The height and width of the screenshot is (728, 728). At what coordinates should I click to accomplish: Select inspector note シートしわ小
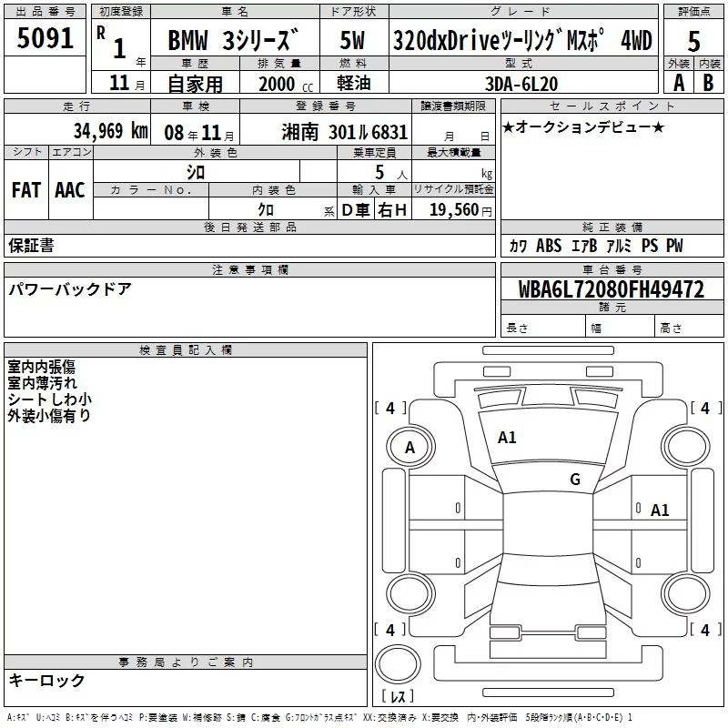click(50, 399)
